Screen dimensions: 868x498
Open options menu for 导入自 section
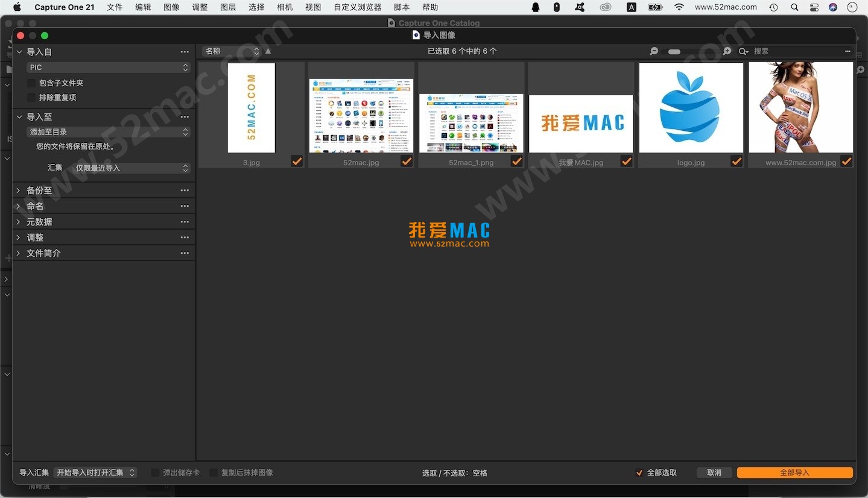185,52
